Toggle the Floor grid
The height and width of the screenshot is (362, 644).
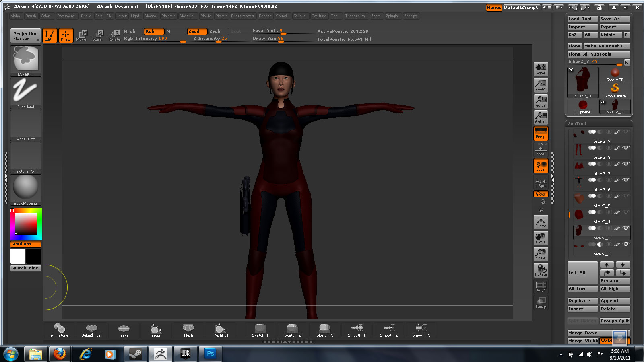[541, 150]
